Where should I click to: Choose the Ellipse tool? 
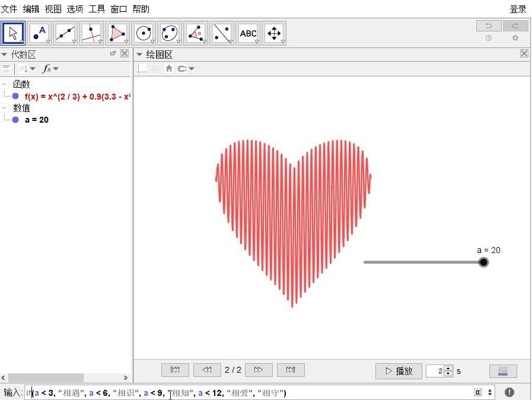click(170, 33)
